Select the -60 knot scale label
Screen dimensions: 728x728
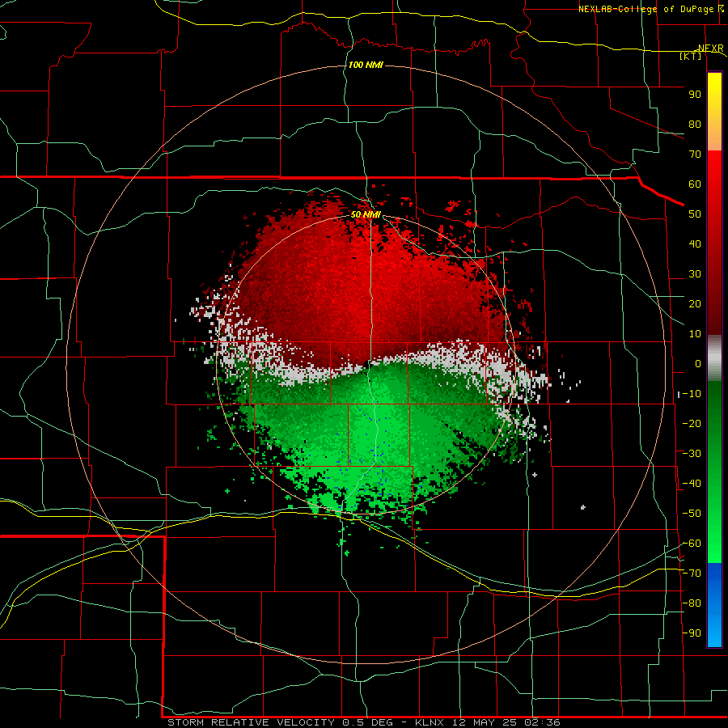click(692, 544)
